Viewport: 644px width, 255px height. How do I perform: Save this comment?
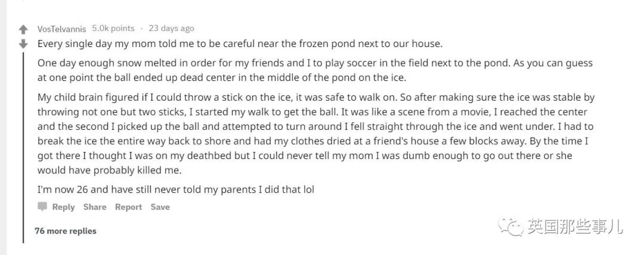pos(160,207)
